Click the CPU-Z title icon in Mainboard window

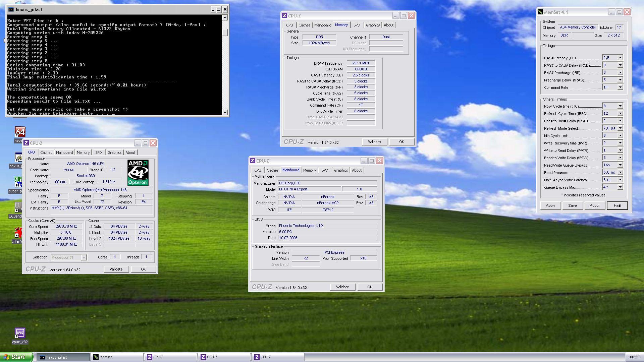click(253, 161)
